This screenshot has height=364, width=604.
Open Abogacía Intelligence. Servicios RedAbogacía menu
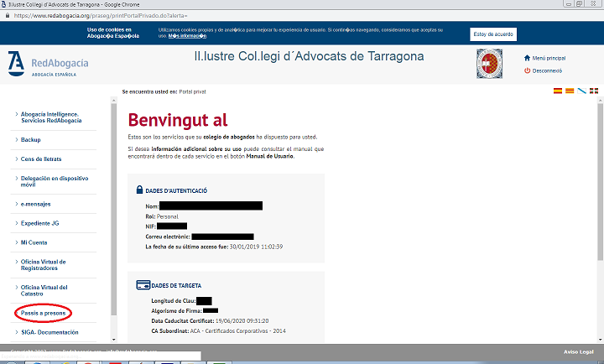coord(51,117)
